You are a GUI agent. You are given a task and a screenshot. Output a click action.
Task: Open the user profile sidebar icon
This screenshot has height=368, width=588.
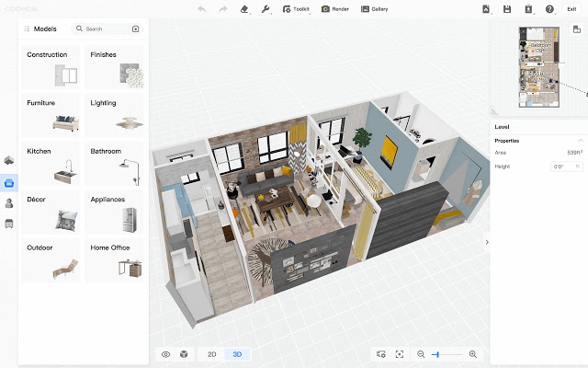pyautogui.click(x=9, y=203)
